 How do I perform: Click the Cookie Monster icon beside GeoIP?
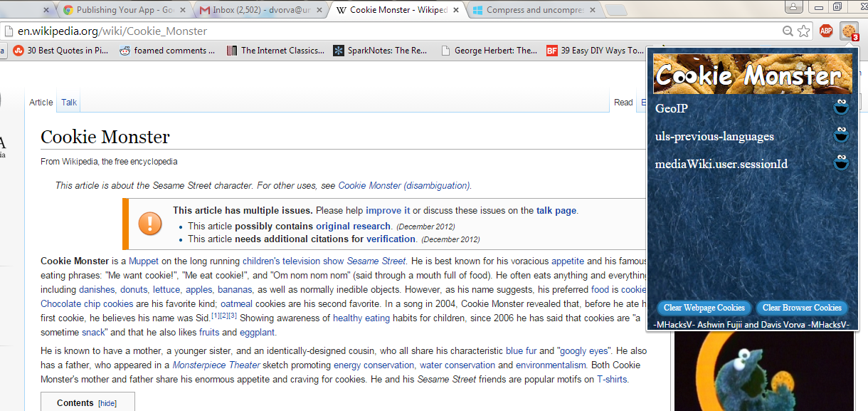click(842, 108)
